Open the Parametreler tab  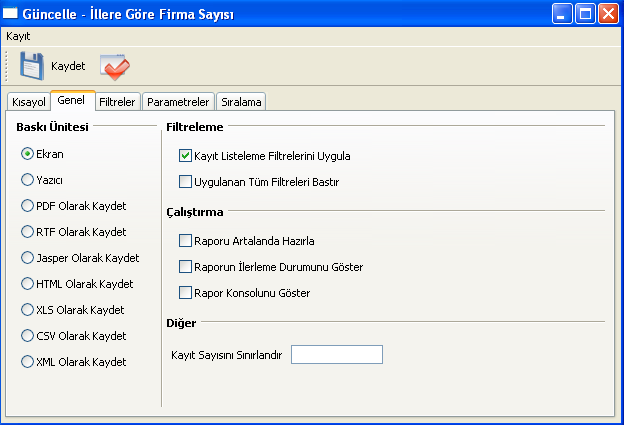click(178, 102)
